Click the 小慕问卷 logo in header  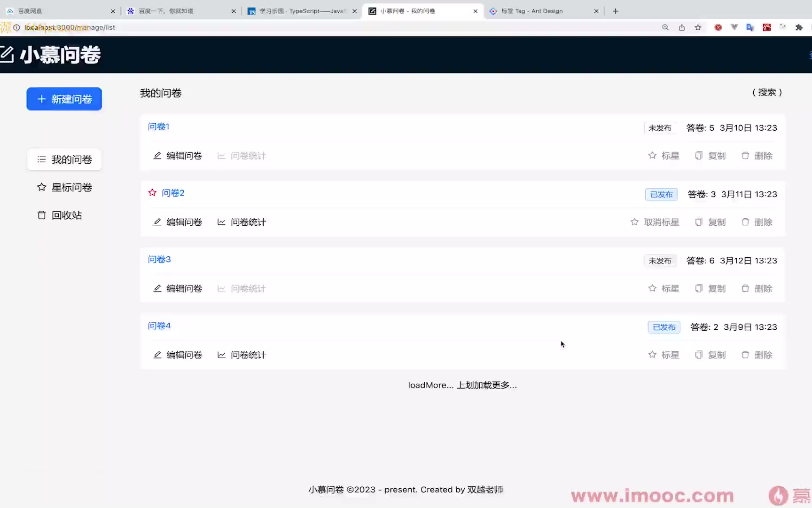(x=51, y=55)
